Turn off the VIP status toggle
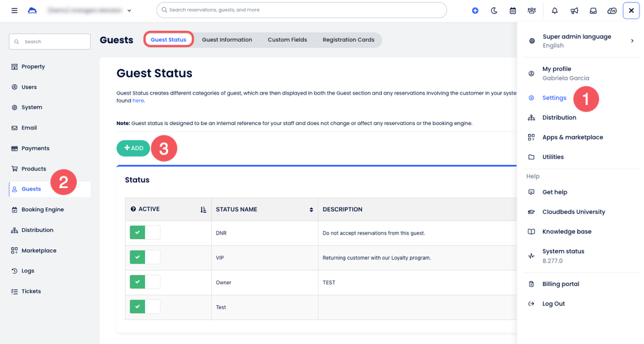The height and width of the screenshot is (344, 644). coord(144,257)
